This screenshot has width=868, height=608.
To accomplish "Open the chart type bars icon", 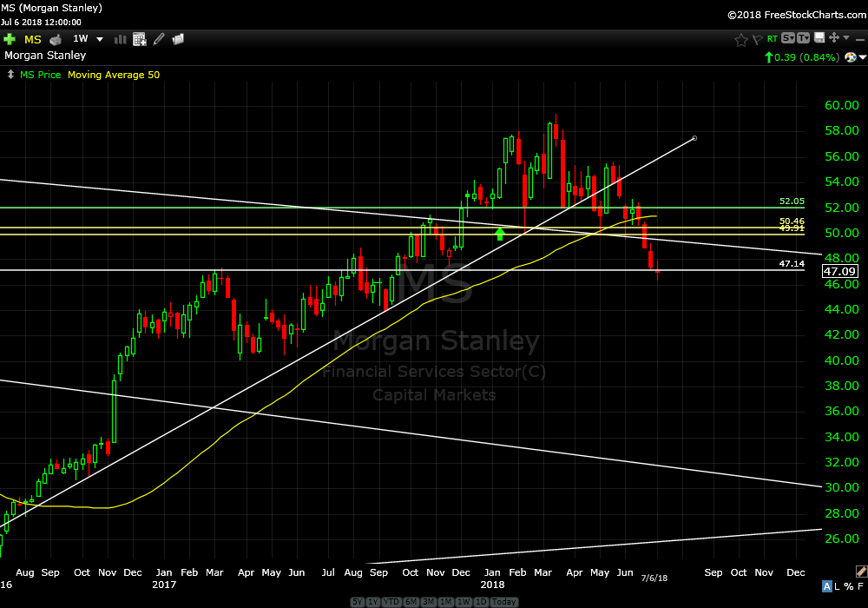I will pos(120,39).
